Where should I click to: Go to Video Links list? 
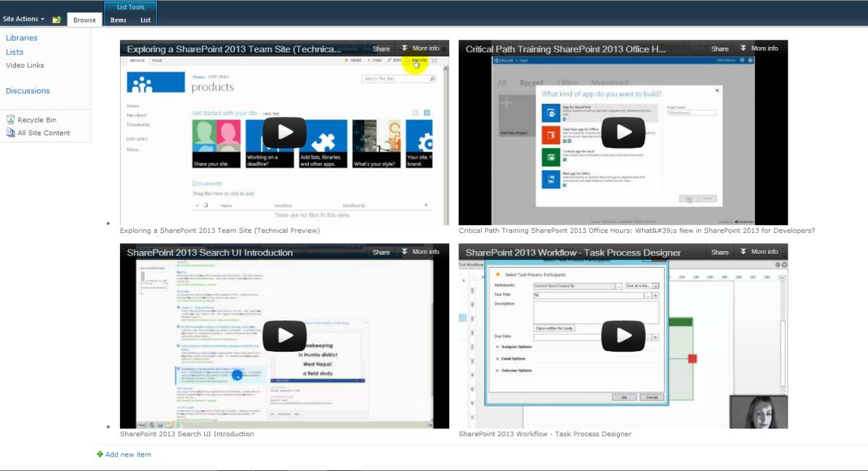(x=25, y=65)
